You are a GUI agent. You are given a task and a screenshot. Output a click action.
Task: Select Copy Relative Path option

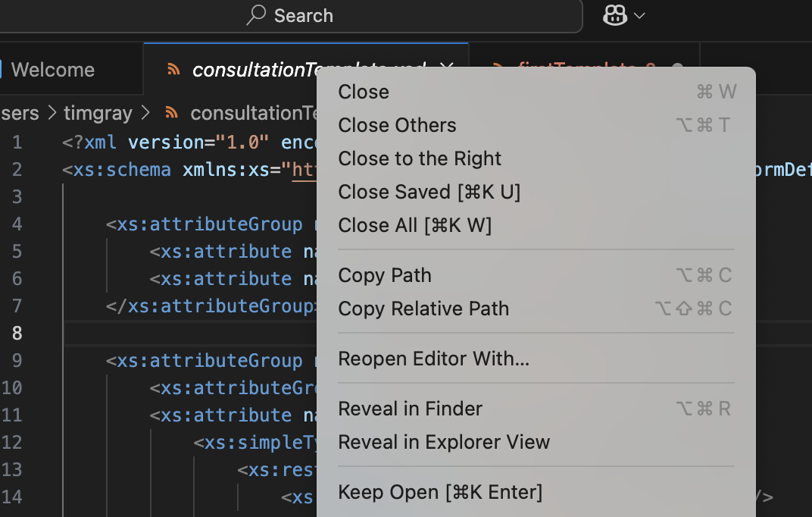(423, 309)
